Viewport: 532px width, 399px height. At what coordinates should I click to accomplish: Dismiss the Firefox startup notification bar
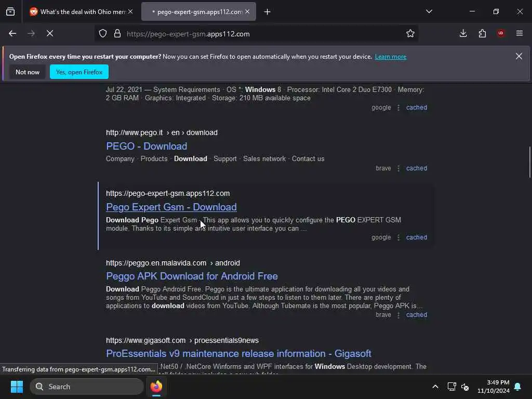(x=519, y=56)
